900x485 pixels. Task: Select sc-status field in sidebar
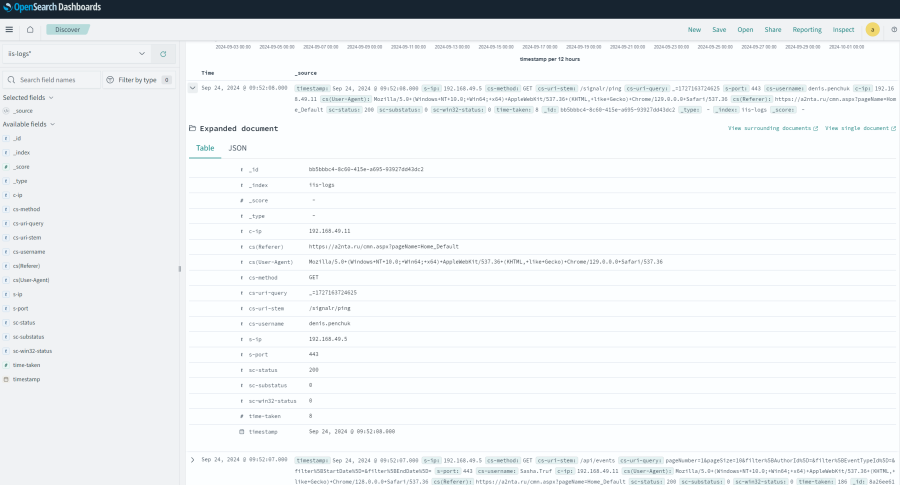[24, 323]
